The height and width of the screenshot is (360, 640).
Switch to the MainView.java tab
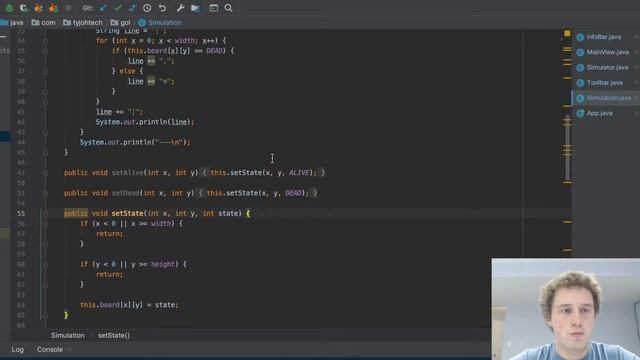pos(607,52)
